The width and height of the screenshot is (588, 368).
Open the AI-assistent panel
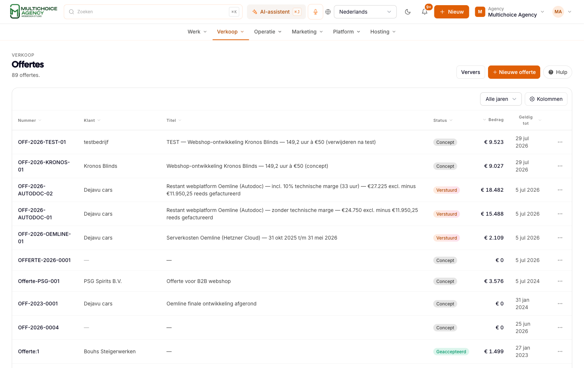(x=276, y=12)
